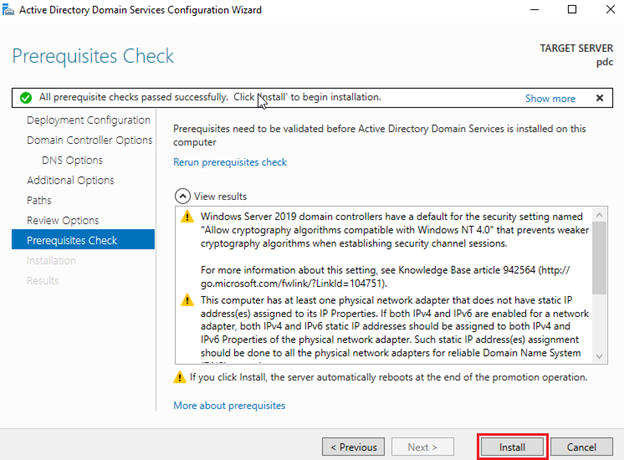Close the wizard window
Screen dimensions: 624x460
pyautogui.click(x=610, y=10)
